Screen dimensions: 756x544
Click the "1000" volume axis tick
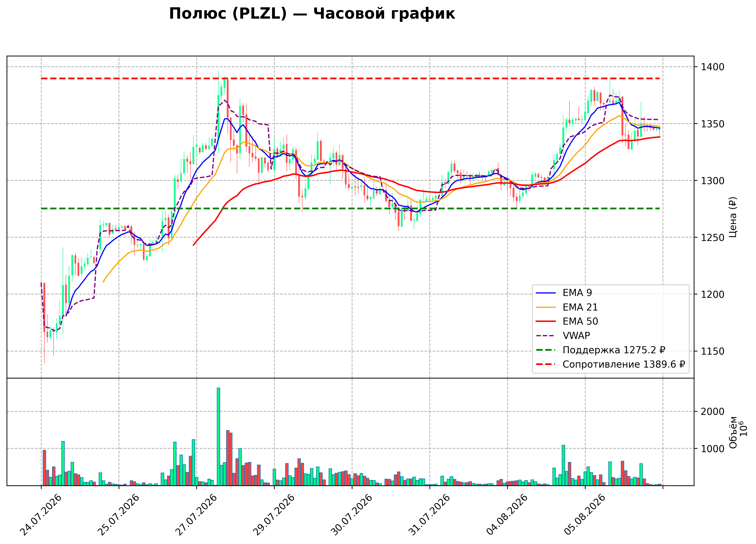713,449
